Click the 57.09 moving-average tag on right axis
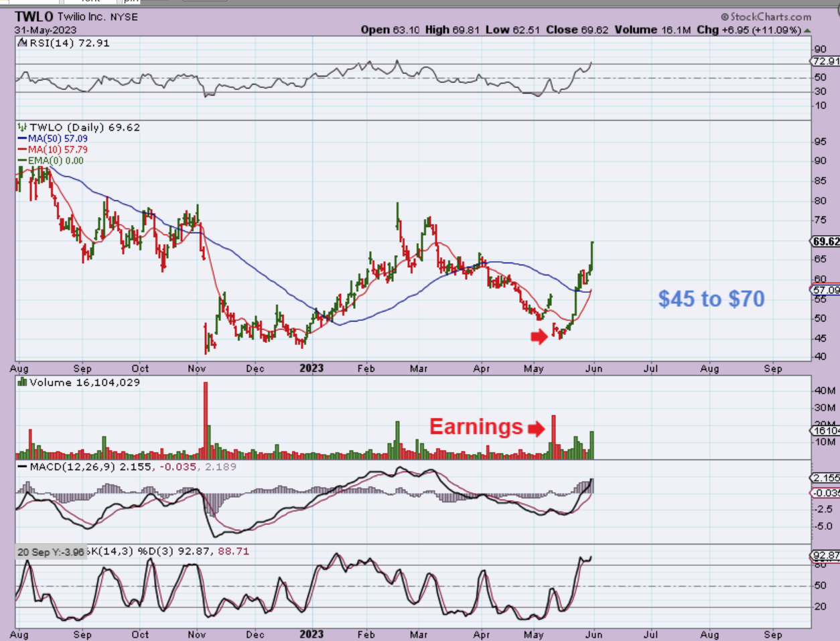 (x=825, y=290)
